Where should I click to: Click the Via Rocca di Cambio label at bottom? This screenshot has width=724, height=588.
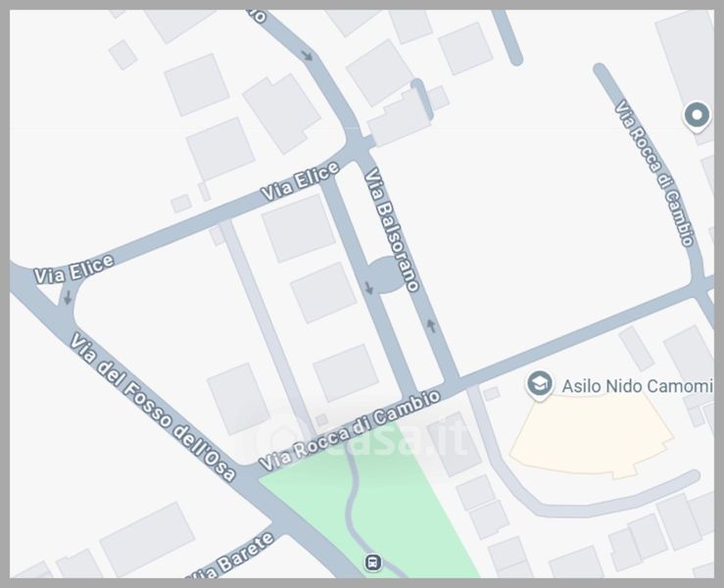tap(350, 430)
